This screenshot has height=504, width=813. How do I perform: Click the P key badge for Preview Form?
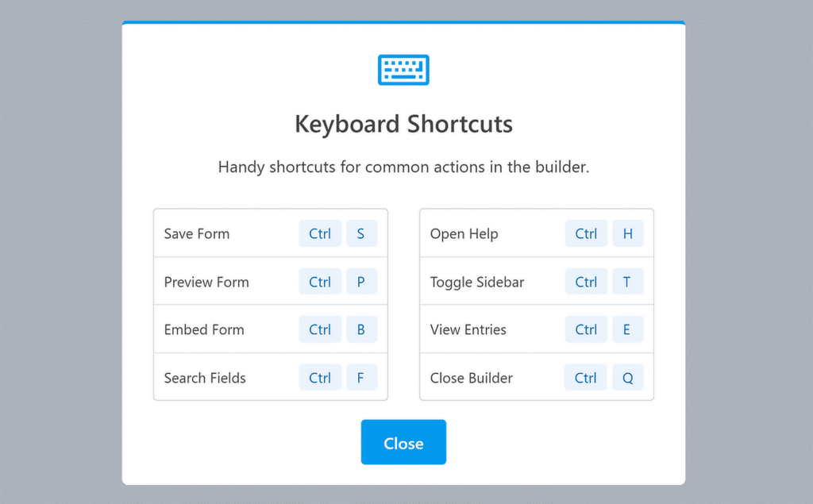[x=361, y=281]
